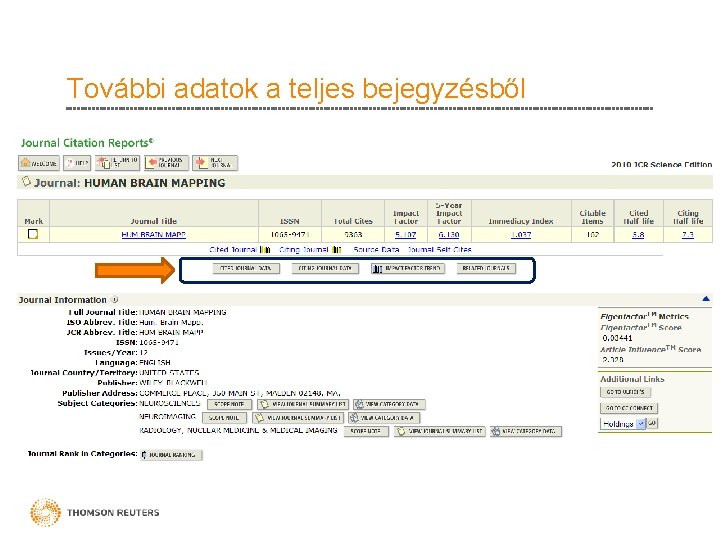The width and height of the screenshot is (720, 540).
Task: View Category Data for Neuroimaging
Action: (384, 418)
